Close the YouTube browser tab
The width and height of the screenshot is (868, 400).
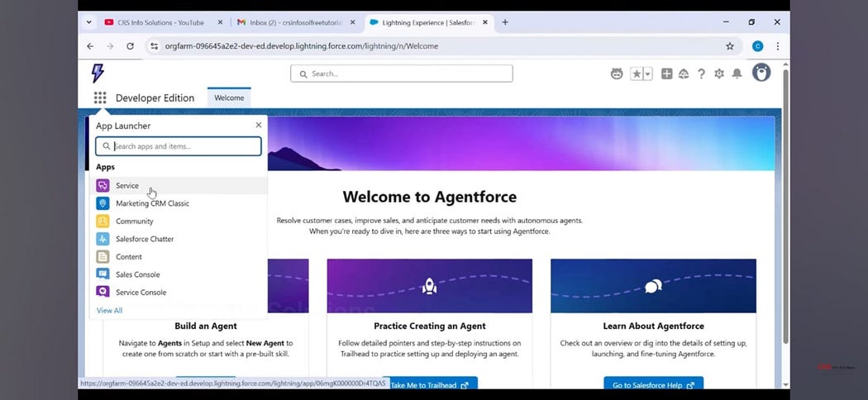220,22
